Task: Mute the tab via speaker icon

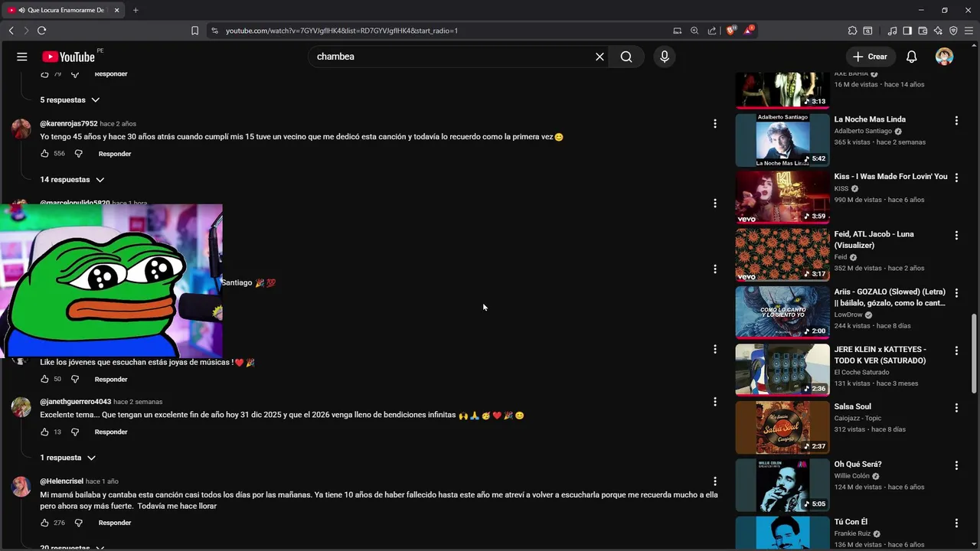Action: point(21,10)
